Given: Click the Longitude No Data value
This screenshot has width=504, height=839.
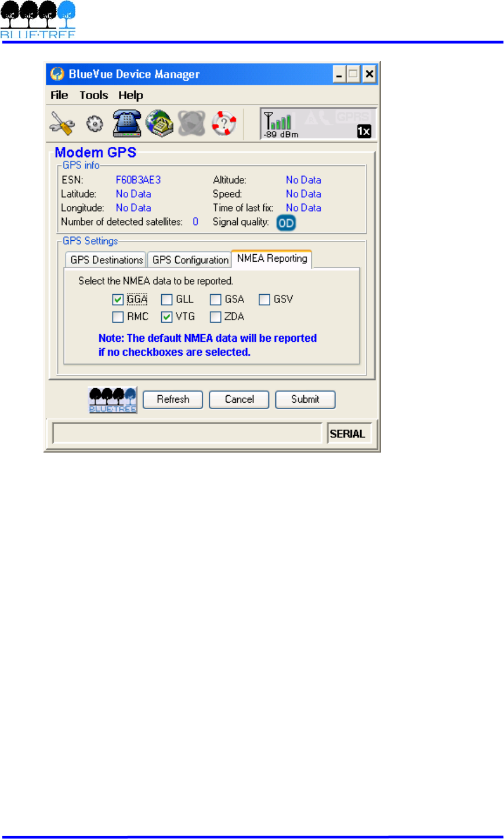Looking at the screenshot, I should coord(133,208).
